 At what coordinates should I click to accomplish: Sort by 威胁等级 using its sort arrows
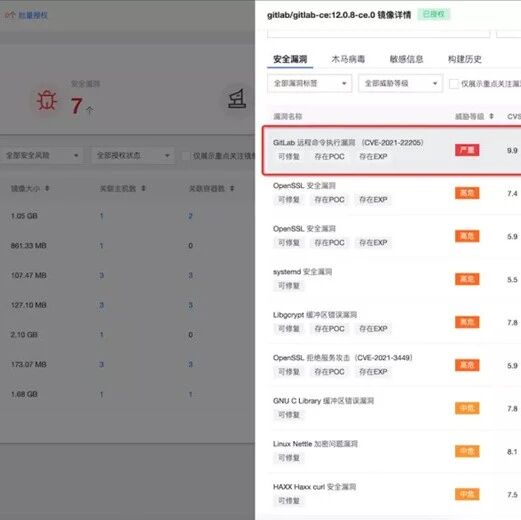pos(491,116)
